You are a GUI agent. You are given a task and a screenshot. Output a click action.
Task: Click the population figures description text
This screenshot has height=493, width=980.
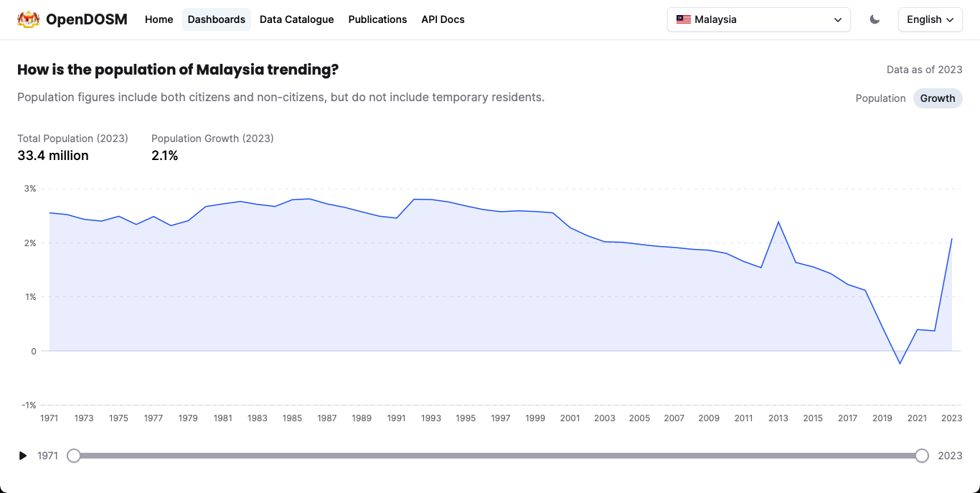tap(281, 97)
